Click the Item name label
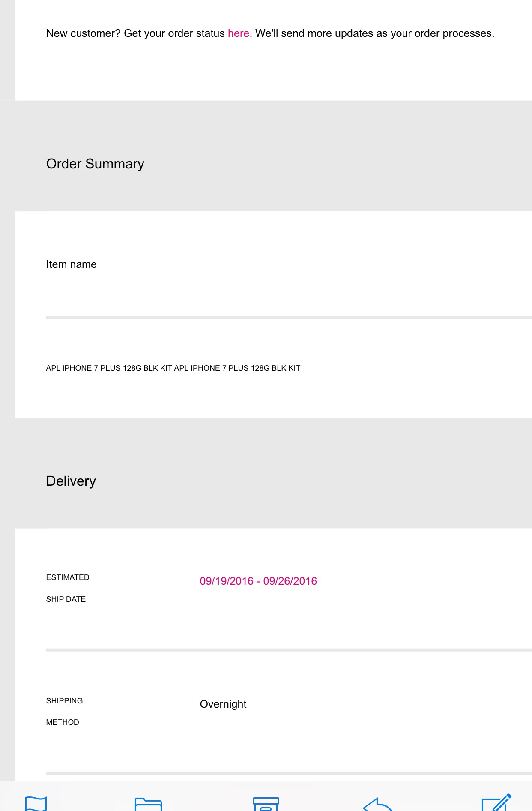This screenshot has width=532, height=811. 71,264
